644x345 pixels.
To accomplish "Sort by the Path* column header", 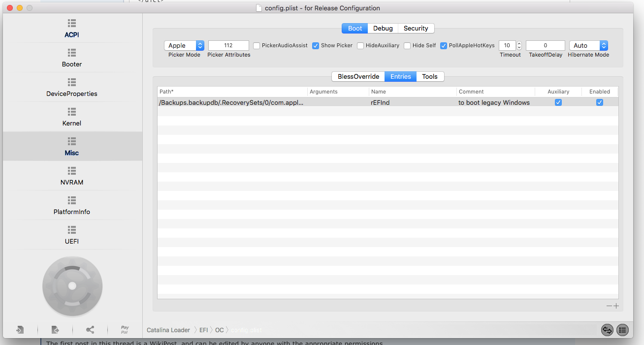I will click(232, 92).
